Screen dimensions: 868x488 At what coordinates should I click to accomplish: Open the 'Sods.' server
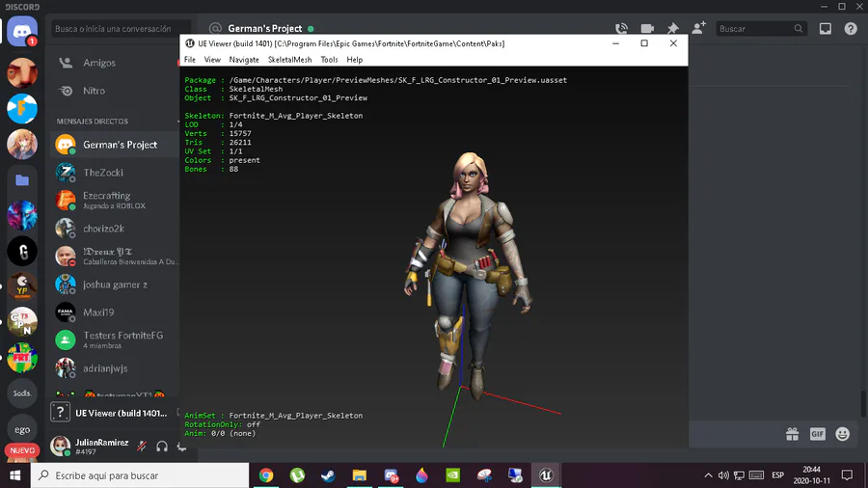[x=22, y=393]
